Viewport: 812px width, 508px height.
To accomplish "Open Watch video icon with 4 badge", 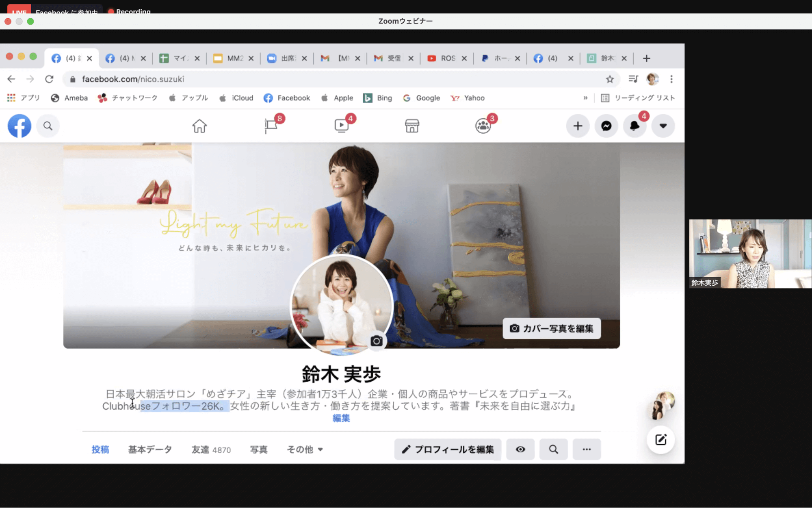I will pos(342,126).
